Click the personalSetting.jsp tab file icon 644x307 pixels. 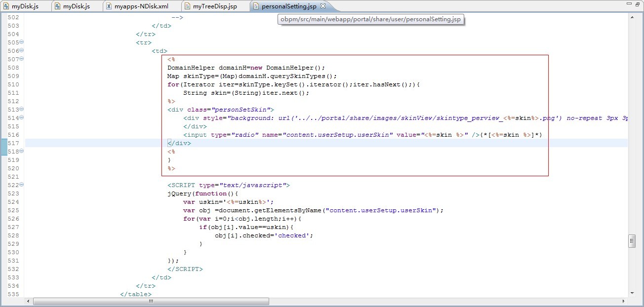[255, 6]
